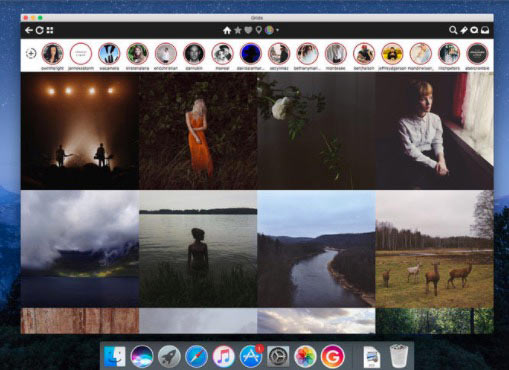Open iTunes from the Dock
Viewport: 509px width, 370px height.
tap(223, 356)
